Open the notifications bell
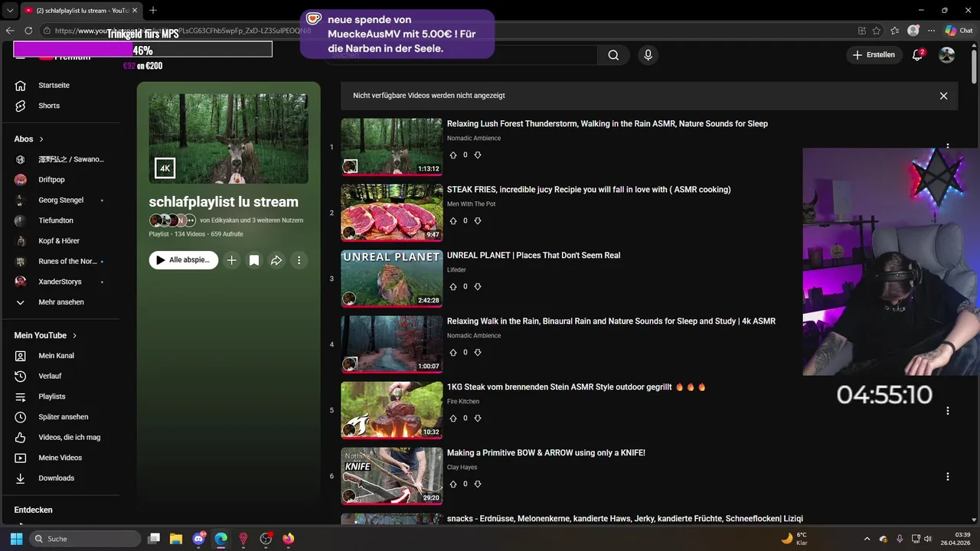The image size is (980, 551). point(917,55)
